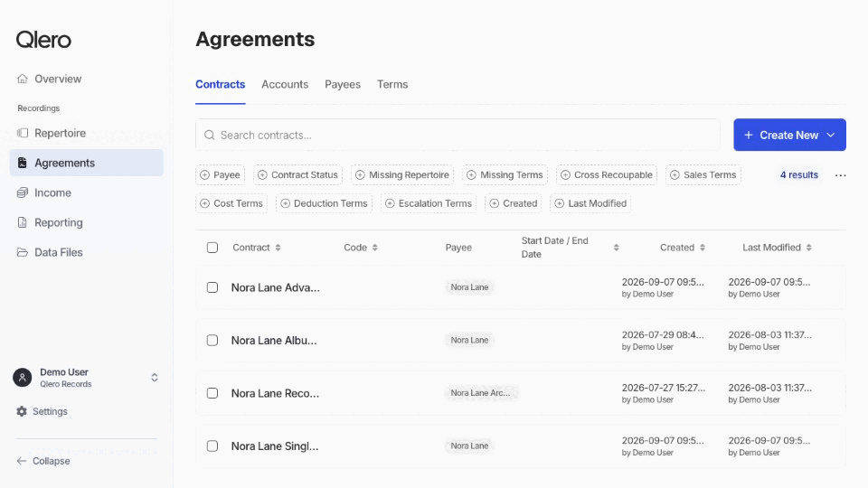Check the Nora Lane Adva... row checkbox
The width and height of the screenshot is (868, 488).
coord(212,287)
